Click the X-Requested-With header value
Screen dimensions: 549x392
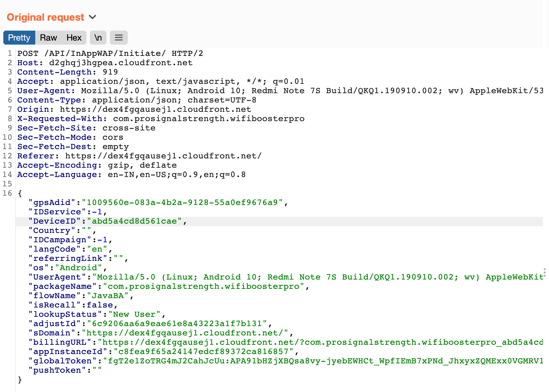tap(209, 119)
